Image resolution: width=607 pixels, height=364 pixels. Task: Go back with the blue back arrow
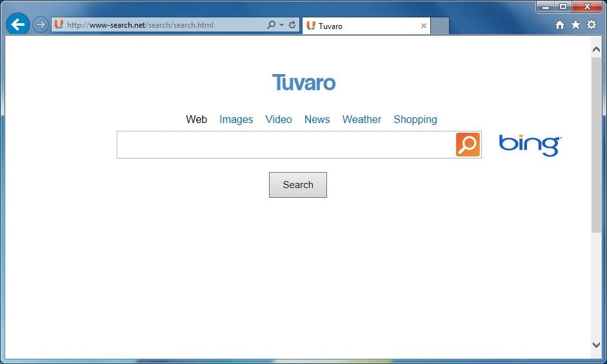(18, 24)
